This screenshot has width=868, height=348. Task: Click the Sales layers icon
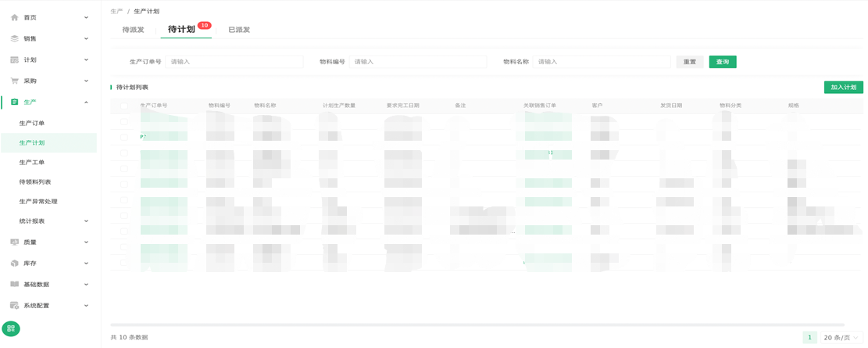tap(15, 38)
